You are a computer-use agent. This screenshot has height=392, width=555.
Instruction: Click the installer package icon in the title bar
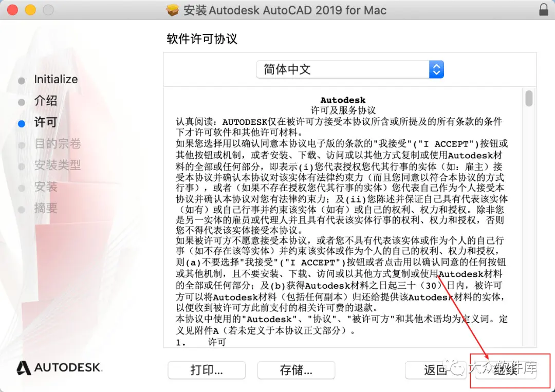(173, 10)
